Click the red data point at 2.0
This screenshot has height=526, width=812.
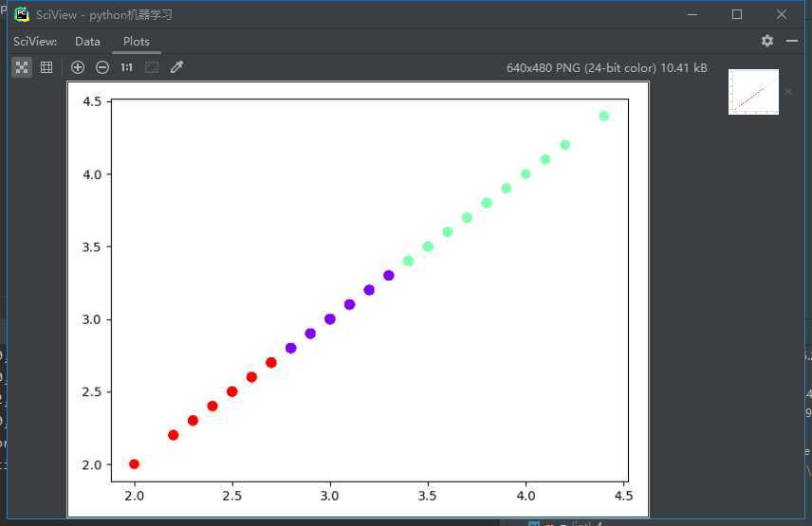click(x=134, y=464)
